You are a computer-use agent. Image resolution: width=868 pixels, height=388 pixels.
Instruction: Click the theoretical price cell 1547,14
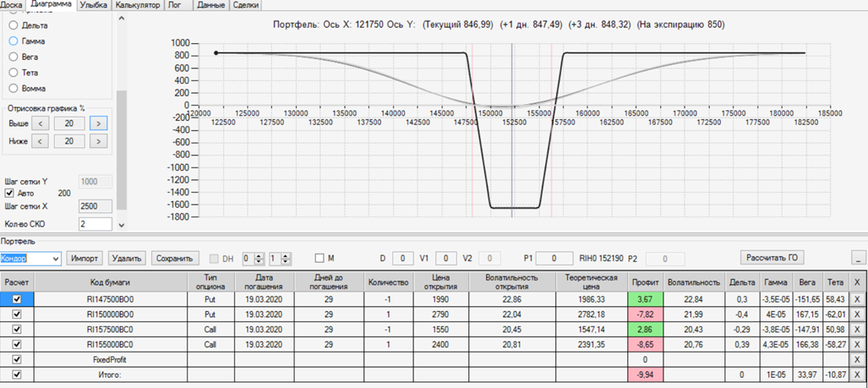592,329
